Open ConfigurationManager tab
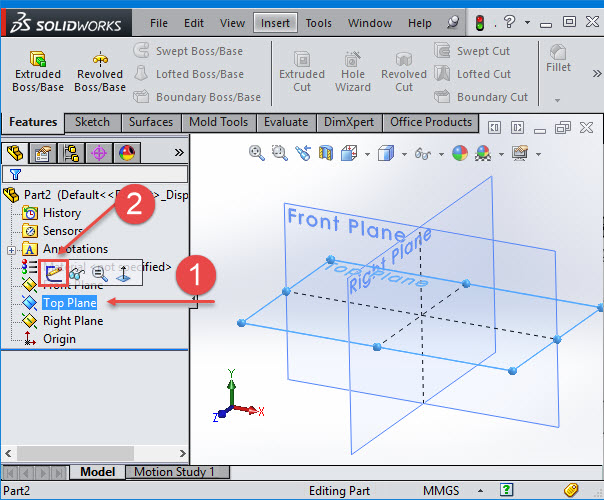Screen dimensions: 604x500 pos(71,153)
